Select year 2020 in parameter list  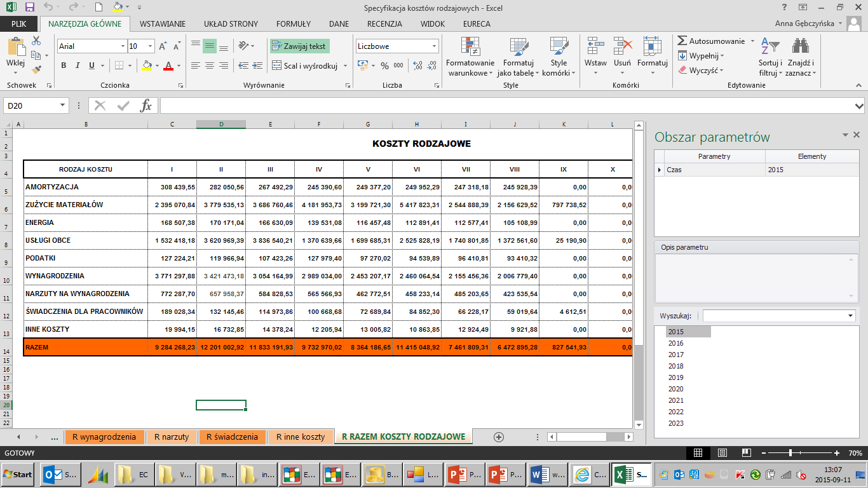[x=676, y=389]
